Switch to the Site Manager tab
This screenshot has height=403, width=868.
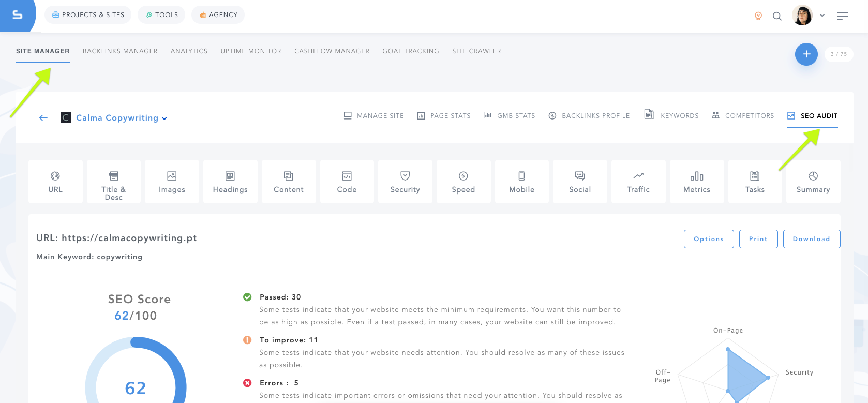point(43,51)
